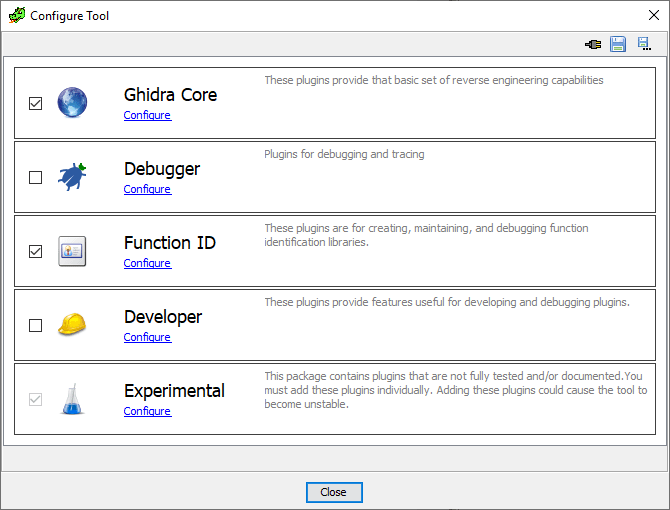Click the Ghidra Core globe icon

point(72,103)
